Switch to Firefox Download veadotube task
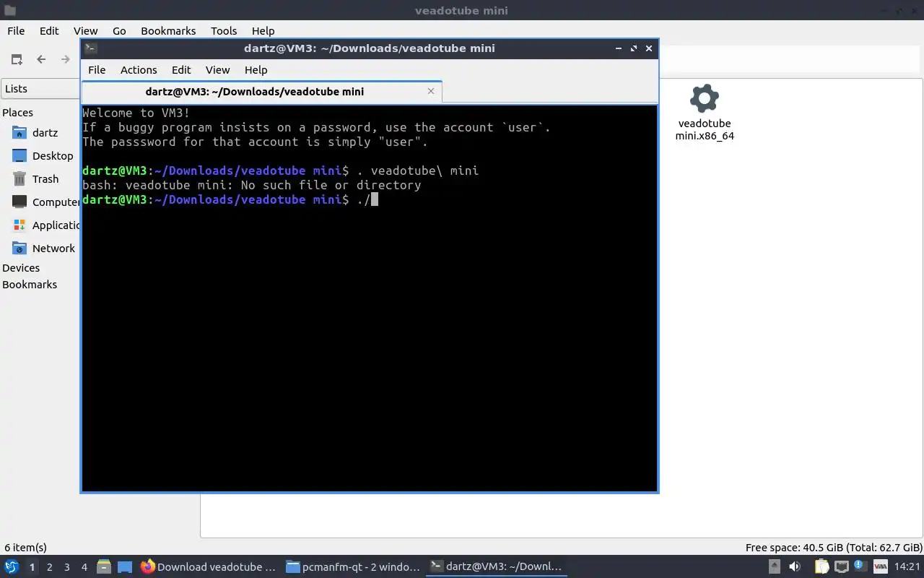The height and width of the screenshot is (578, 924). click(209, 567)
